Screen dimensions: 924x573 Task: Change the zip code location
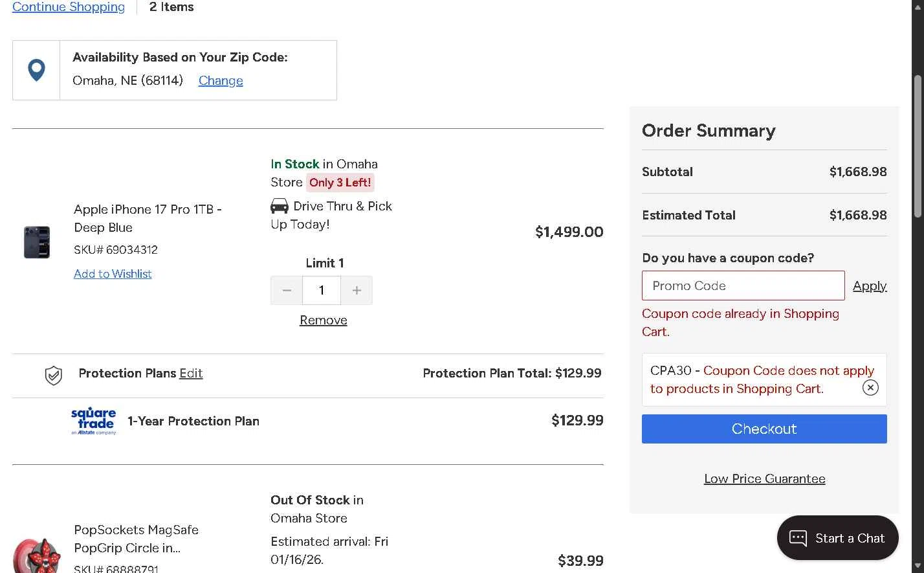pos(221,80)
